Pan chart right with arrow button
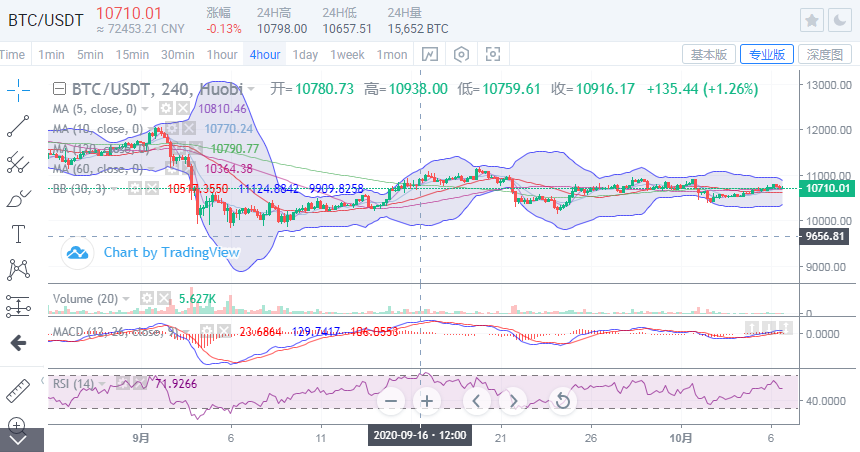The height and width of the screenshot is (452, 860). [x=513, y=401]
